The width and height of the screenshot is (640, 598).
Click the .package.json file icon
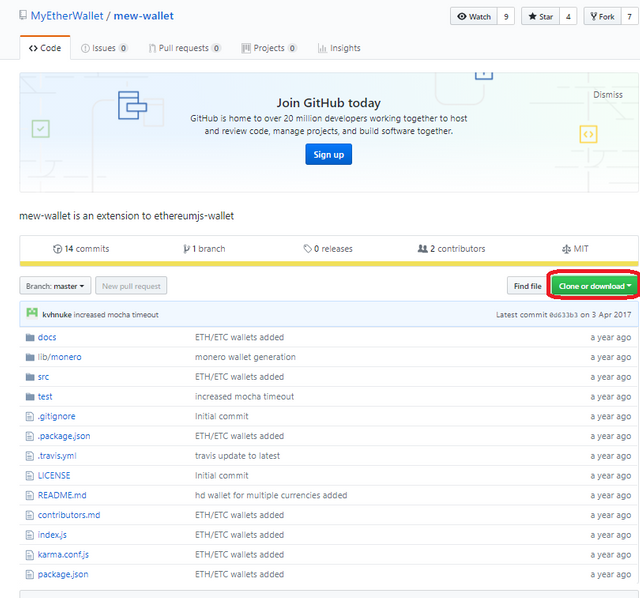(x=29, y=436)
